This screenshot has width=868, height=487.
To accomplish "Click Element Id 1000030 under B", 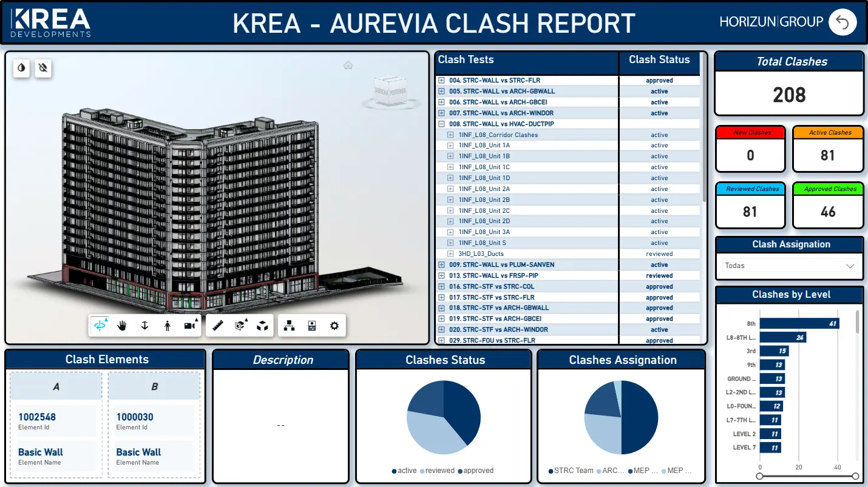I will pyautogui.click(x=135, y=417).
